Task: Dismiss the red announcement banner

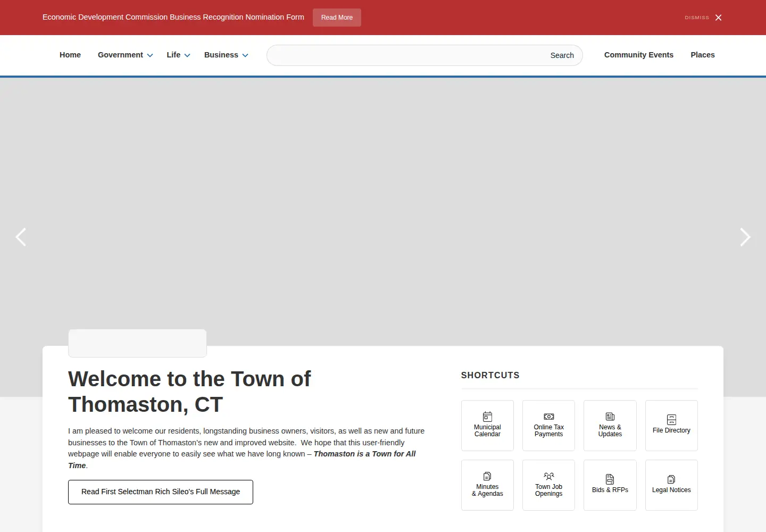Action: click(x=703, y=18)
